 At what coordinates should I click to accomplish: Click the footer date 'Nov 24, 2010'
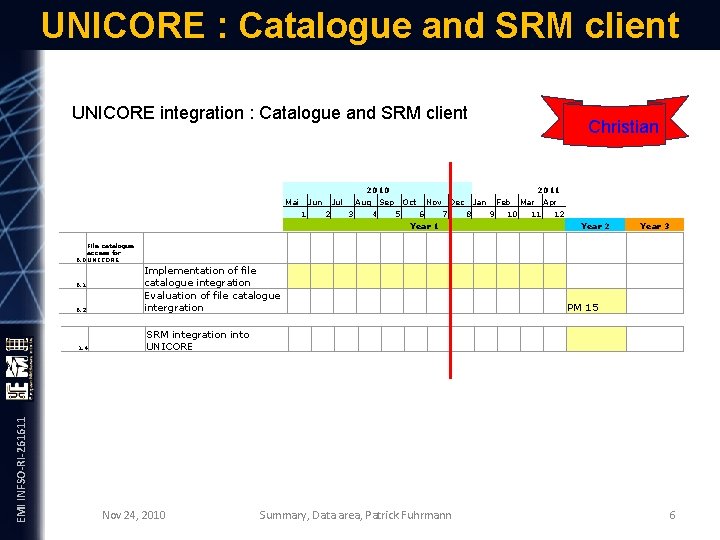pyautogui.click(x=134, y=515)
